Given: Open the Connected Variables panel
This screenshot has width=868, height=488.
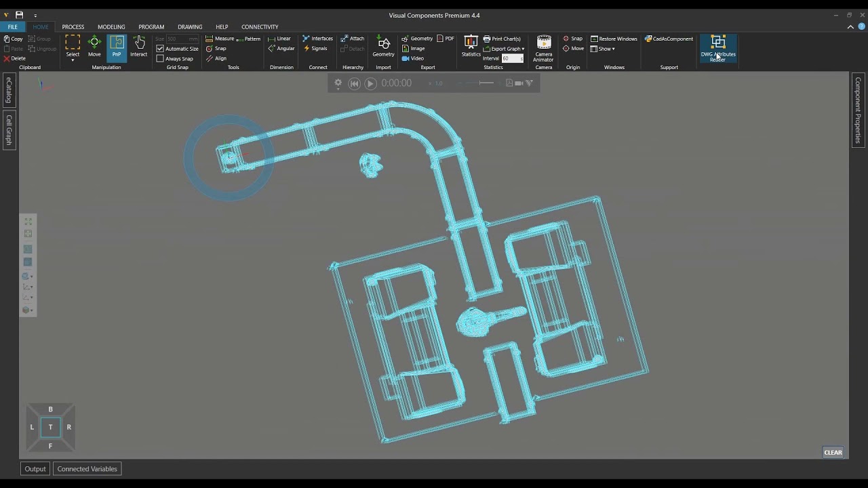Looking at the screenshot, I should [x=87, y=468].
